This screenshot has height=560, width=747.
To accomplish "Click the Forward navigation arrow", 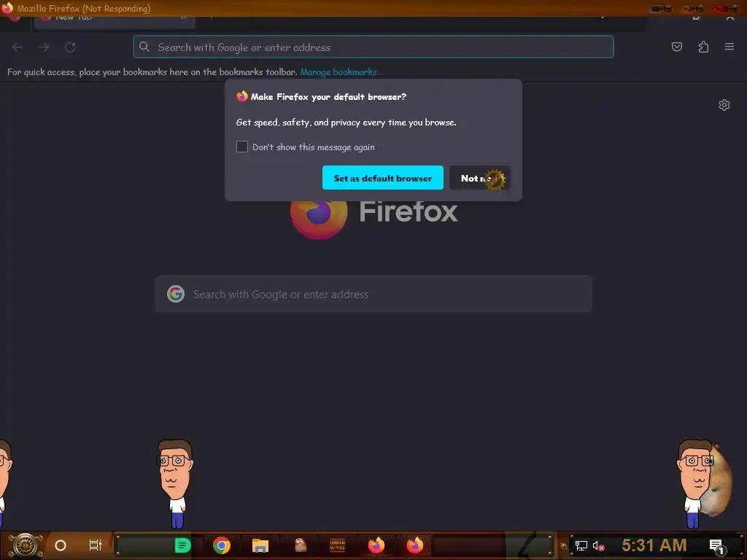I will (x=44, y=47).
